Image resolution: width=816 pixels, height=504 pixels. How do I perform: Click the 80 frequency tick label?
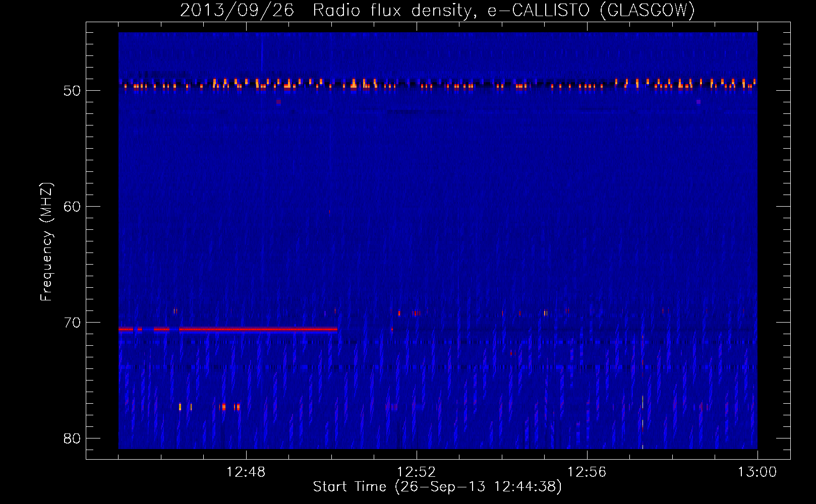72,438
